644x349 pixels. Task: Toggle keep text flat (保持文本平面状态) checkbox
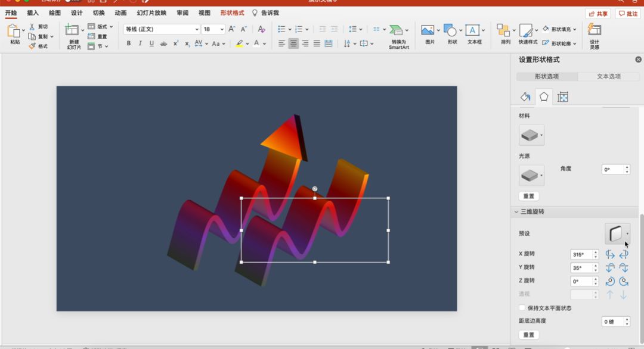(x=522, y=307)
